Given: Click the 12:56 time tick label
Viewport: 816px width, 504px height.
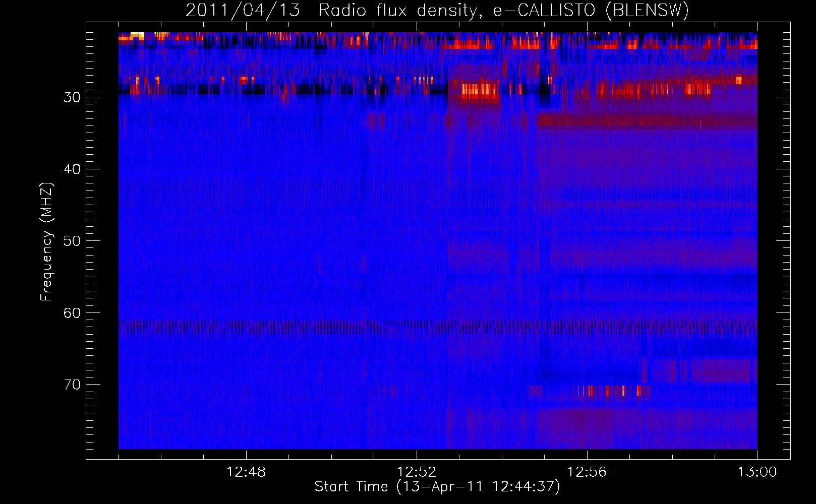Looking at the screenshot, I should (587, 472).
